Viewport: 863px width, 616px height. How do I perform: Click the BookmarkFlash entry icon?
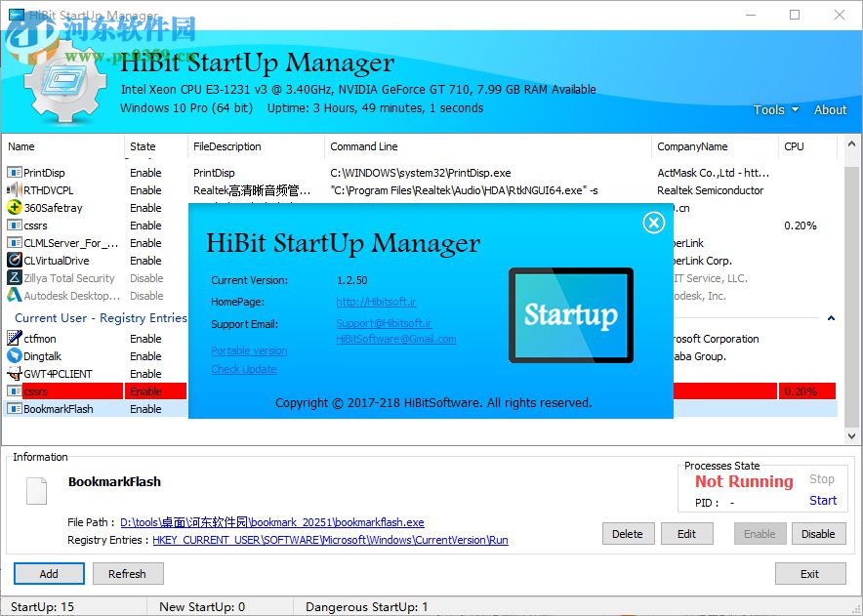coord(18,408)
